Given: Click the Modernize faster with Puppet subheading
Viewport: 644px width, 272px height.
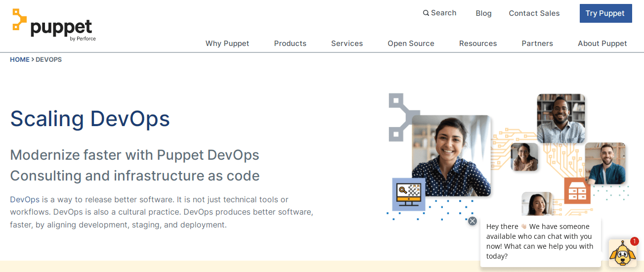Looking at the screenshot, I should 135,165.
